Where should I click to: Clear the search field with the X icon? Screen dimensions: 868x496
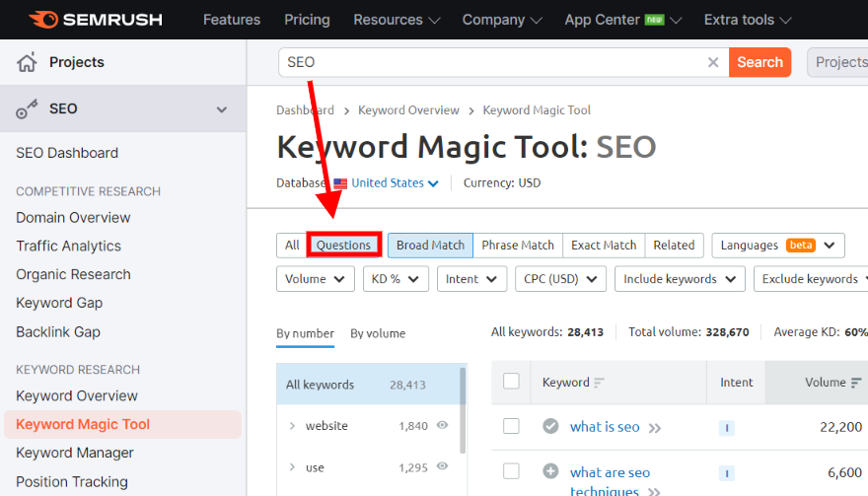713,62
